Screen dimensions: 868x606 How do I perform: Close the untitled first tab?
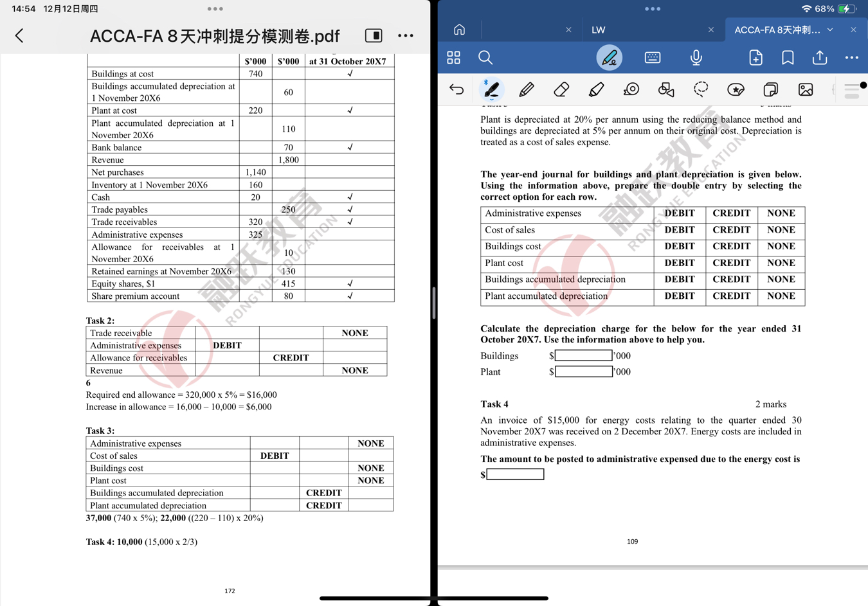pos(568,30)
